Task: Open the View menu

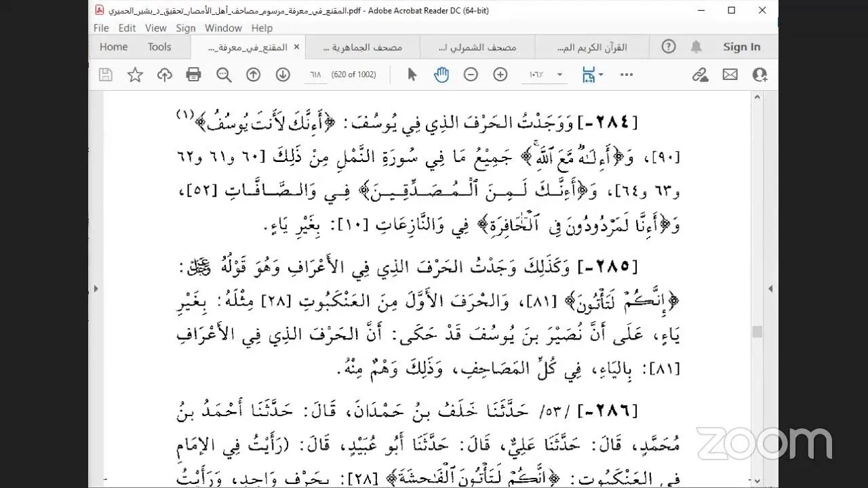Action: [156, 28]
